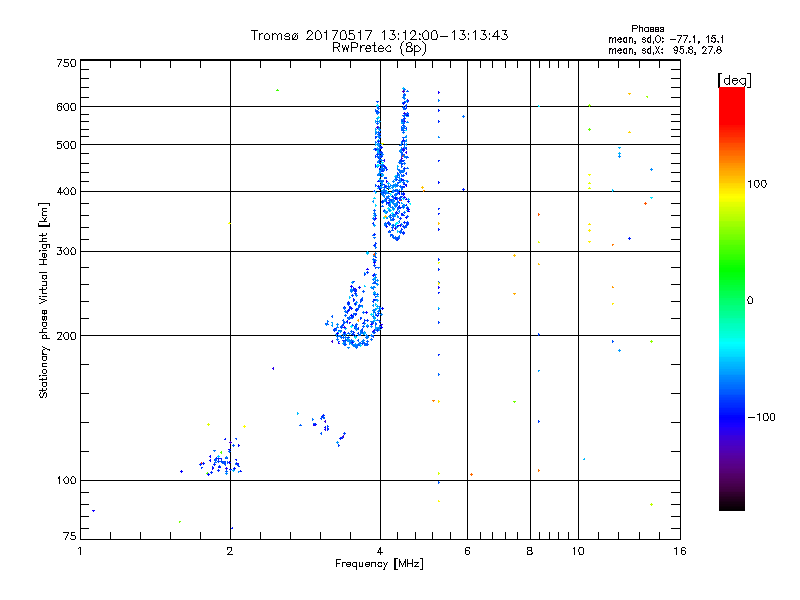Select the 'RwPretec (8p)' subtitle text
Viewport: 800px width, 600px height.
tap(379, 48)
